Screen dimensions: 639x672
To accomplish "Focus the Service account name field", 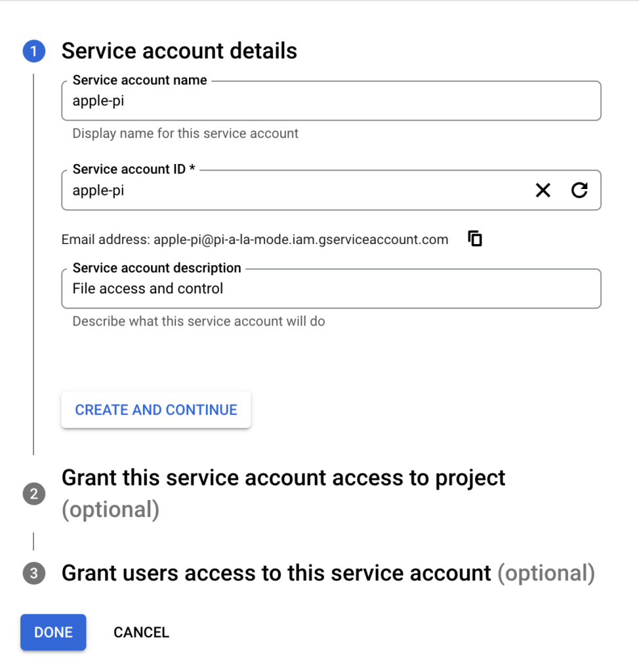I will [331, 100].
